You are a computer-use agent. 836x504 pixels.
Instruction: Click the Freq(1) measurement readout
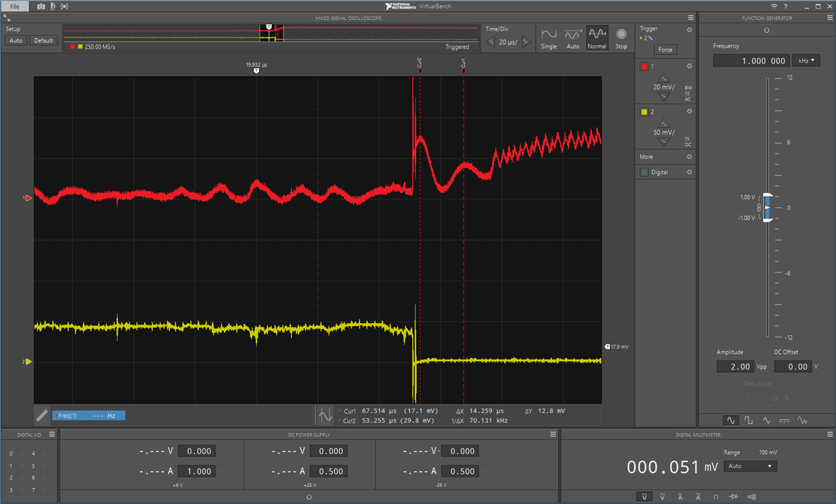pyautogui.click(x=88, y=415)
